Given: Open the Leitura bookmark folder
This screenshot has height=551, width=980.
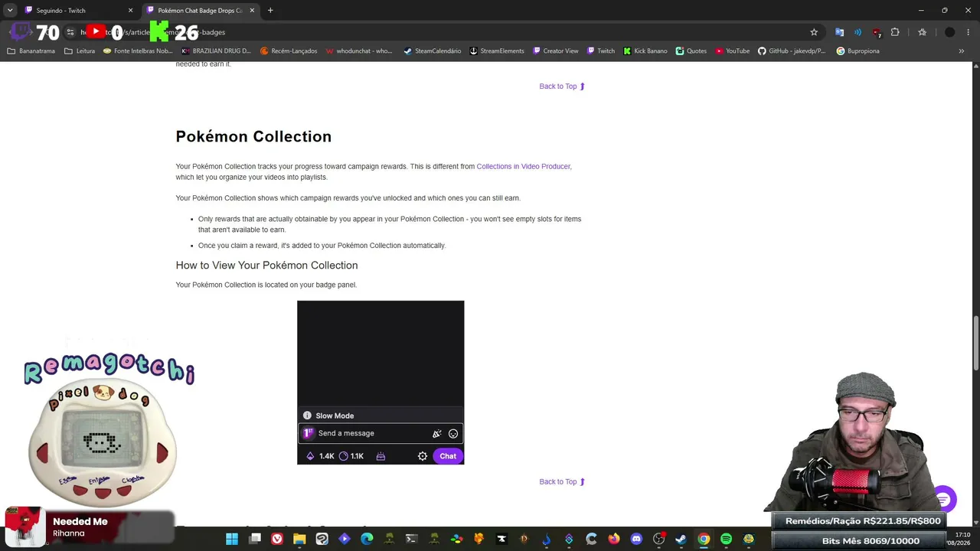Looking at the screenshot, I should pos(80,51).
